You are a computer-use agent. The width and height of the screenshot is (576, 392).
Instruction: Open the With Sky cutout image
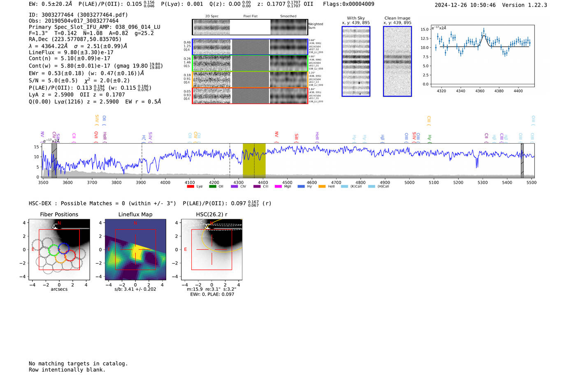(x=356, y=61)
